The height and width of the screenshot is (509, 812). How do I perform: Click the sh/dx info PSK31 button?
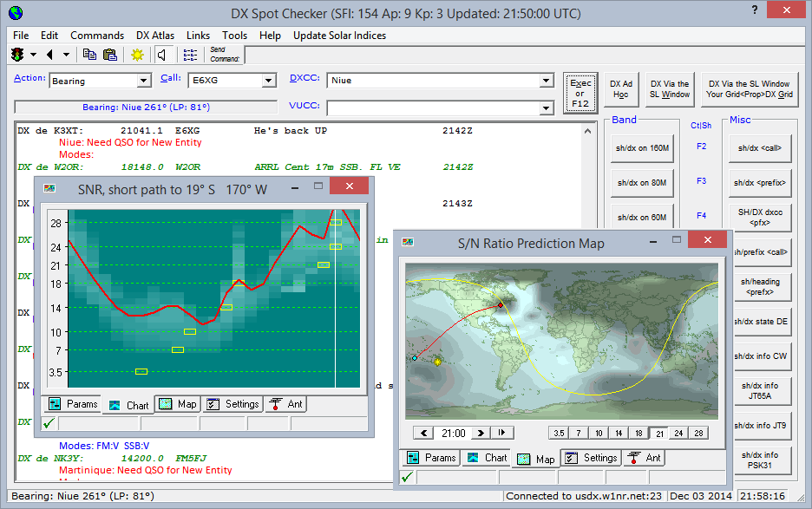pyautogui.click(x=763, y=460)
